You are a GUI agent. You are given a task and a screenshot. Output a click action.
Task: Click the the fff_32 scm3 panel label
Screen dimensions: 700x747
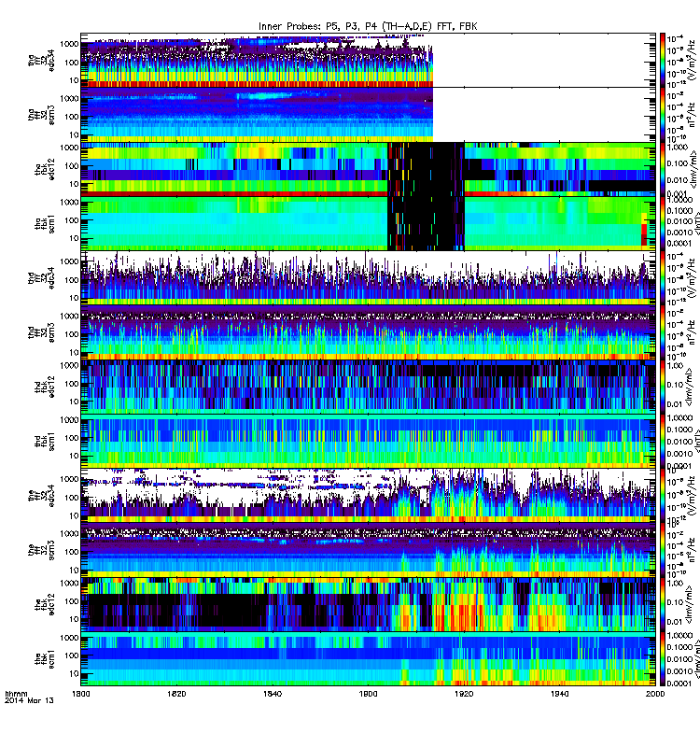[x=41, y=549]
